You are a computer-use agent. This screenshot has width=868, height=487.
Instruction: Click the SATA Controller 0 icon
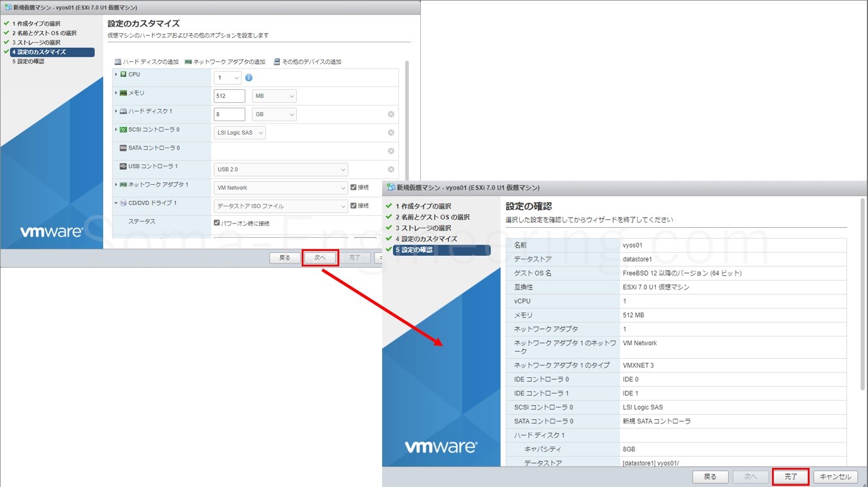click(x=123, y=148)
